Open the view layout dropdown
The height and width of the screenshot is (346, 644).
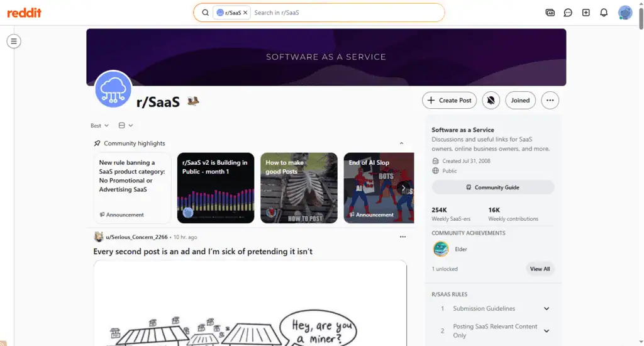(x=126, y=125)
